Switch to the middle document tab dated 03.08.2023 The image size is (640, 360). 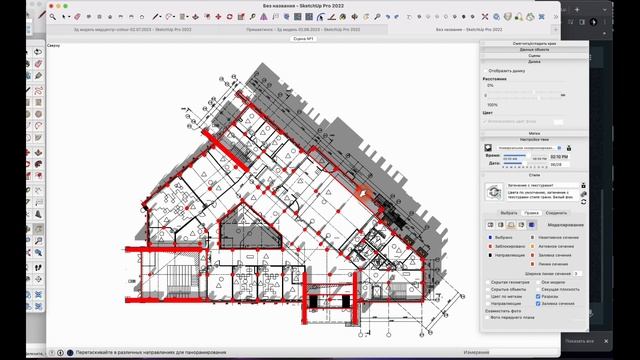click(303, 29)
